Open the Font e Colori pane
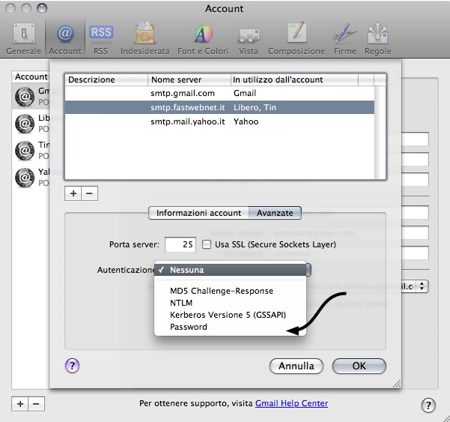The height and width of the screenshot is (422, 450). 203,39
